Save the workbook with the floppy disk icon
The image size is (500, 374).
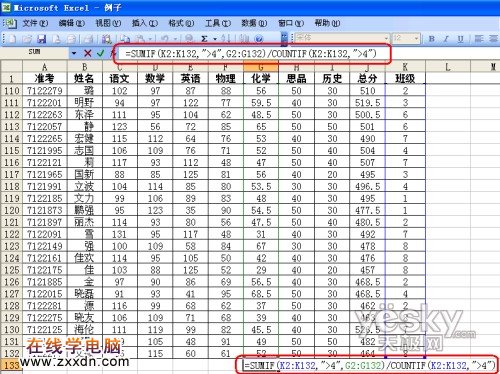42,39
